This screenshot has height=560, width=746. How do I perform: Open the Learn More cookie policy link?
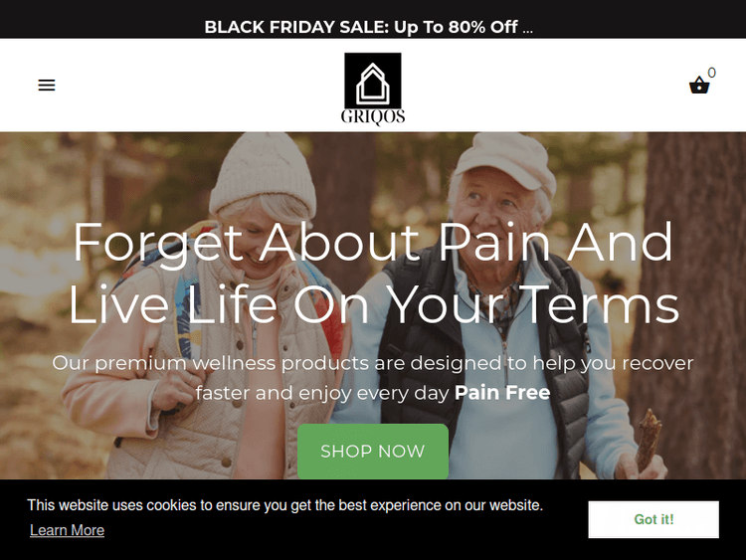coord(67,530)
